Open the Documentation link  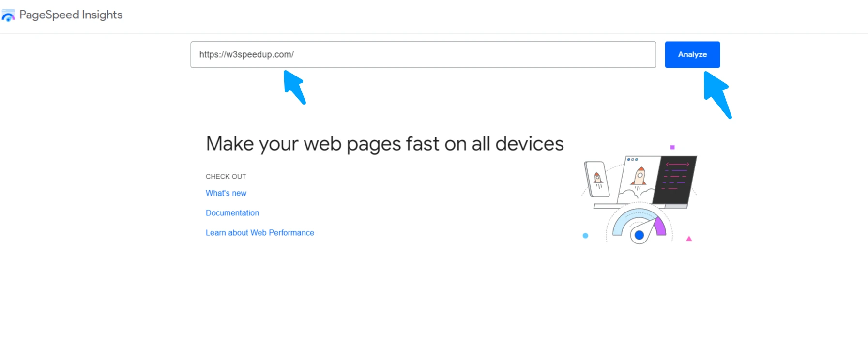coord(232,213)
